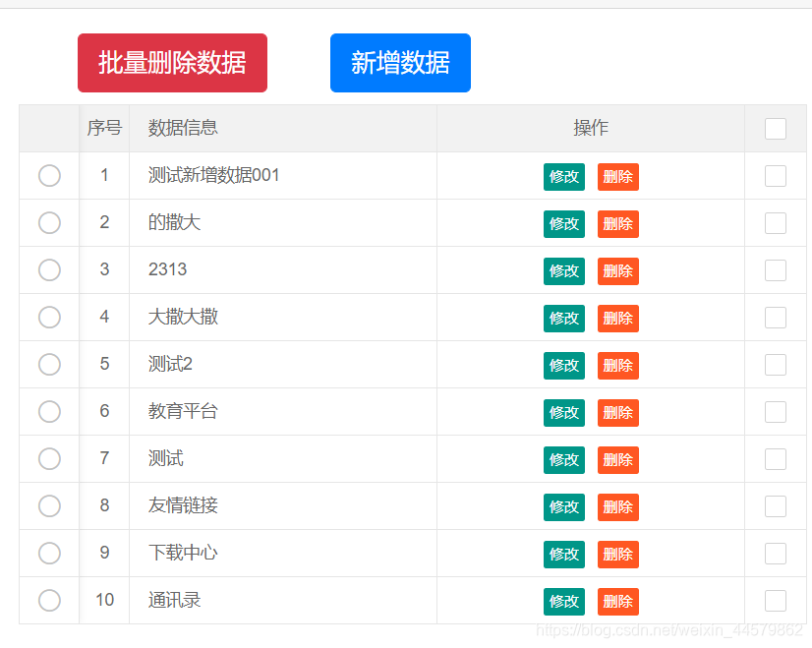812x648 pixels.
Task: Click 修改 for row 教育平台
Action: tap(564, 413)
